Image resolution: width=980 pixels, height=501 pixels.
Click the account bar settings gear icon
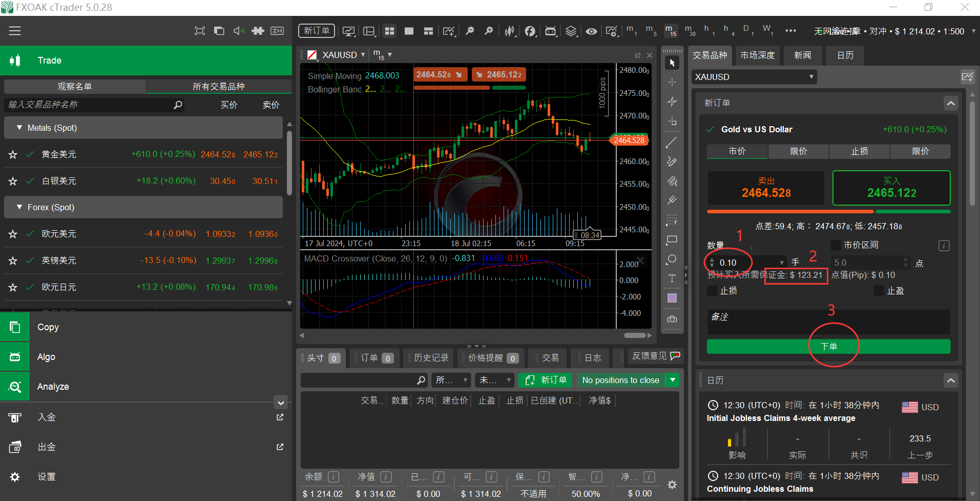click(672, 485)
